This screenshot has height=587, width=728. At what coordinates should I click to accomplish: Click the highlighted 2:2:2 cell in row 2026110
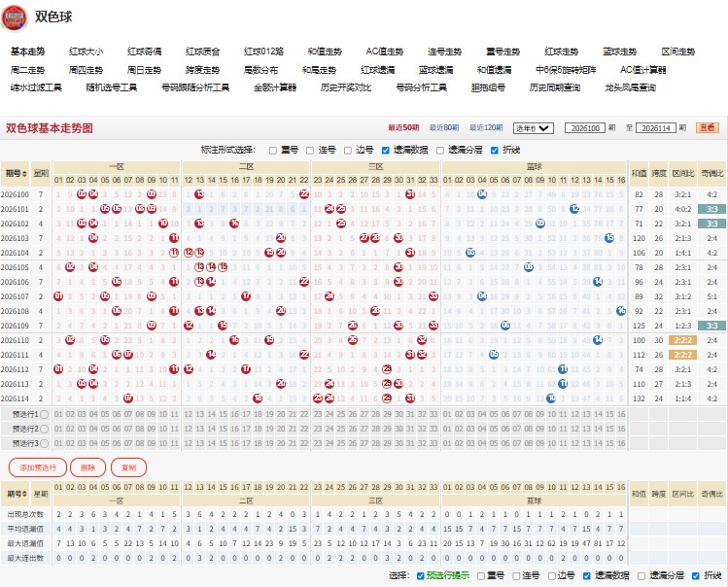pos(682,340)
